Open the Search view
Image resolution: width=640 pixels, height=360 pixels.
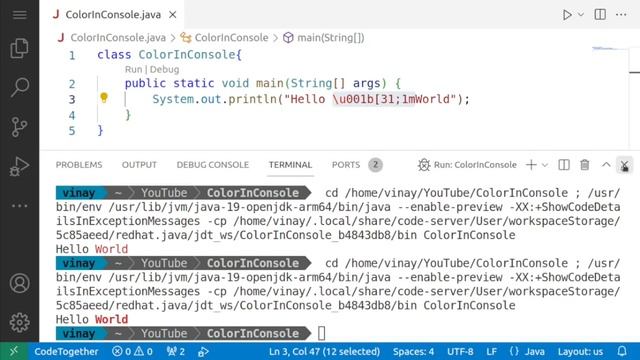tap(19, 87)
